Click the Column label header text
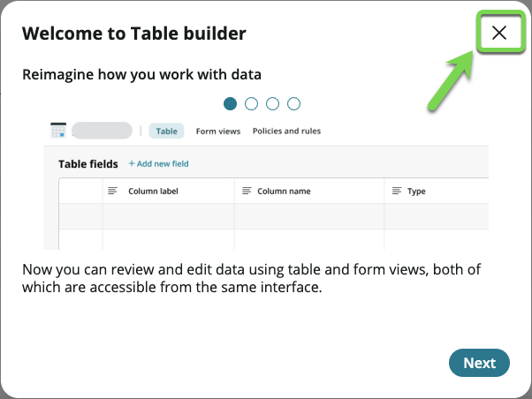The width and height of the screenshot is (532, 399). point(153,191)
